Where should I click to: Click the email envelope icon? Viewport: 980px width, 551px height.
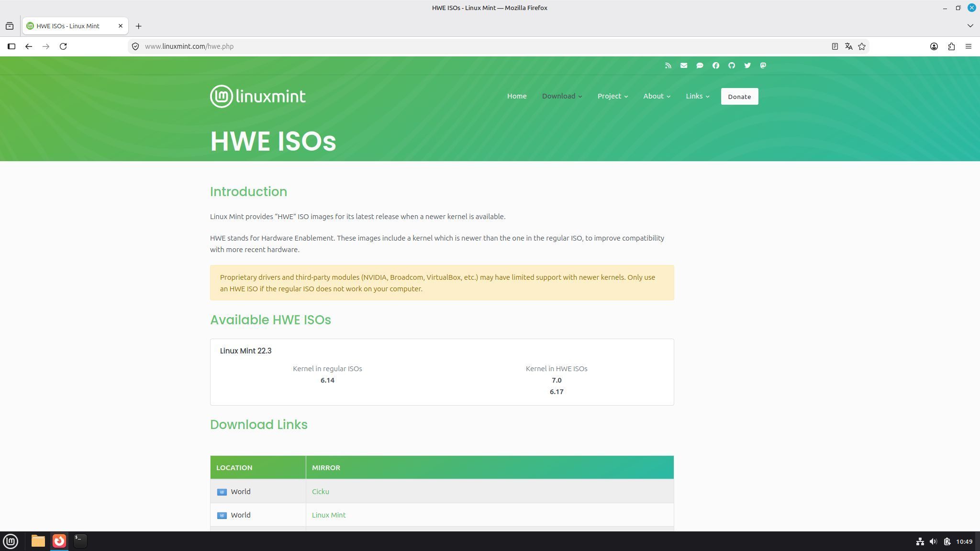tap(684, 66)
